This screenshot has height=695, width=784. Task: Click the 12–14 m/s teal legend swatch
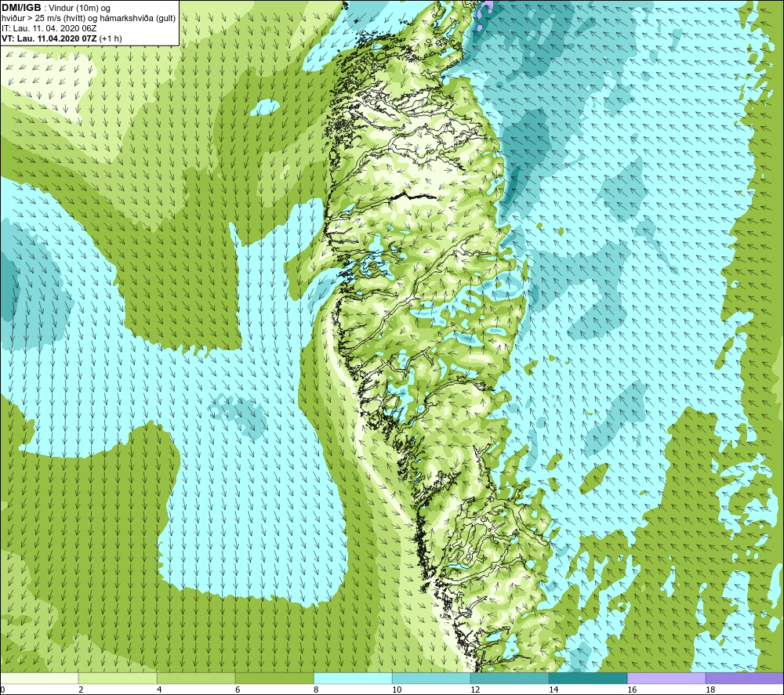pos(510,678)
